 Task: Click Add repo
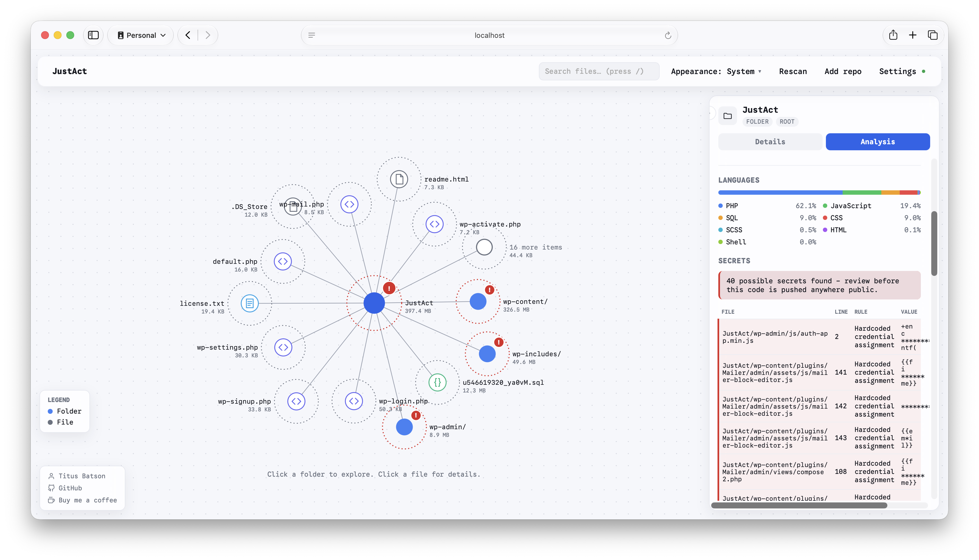point(843,72)
